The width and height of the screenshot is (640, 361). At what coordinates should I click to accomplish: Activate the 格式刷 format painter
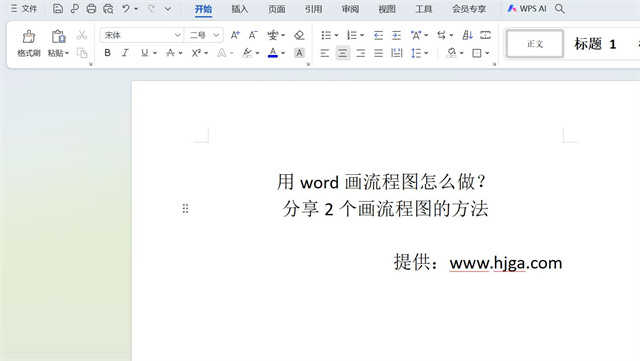pyautogui.click(x=29, y=43)
